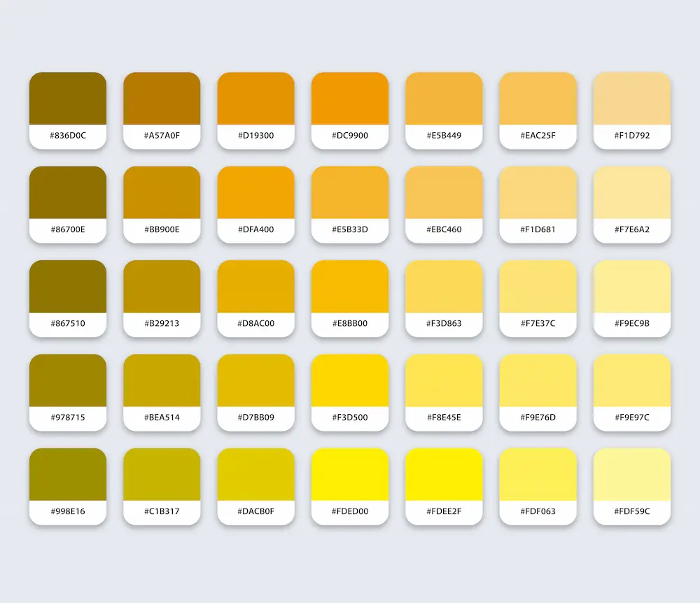Click the #836D0C dark olive swatch
700x603 pixels.
click(x=68, y=99)
